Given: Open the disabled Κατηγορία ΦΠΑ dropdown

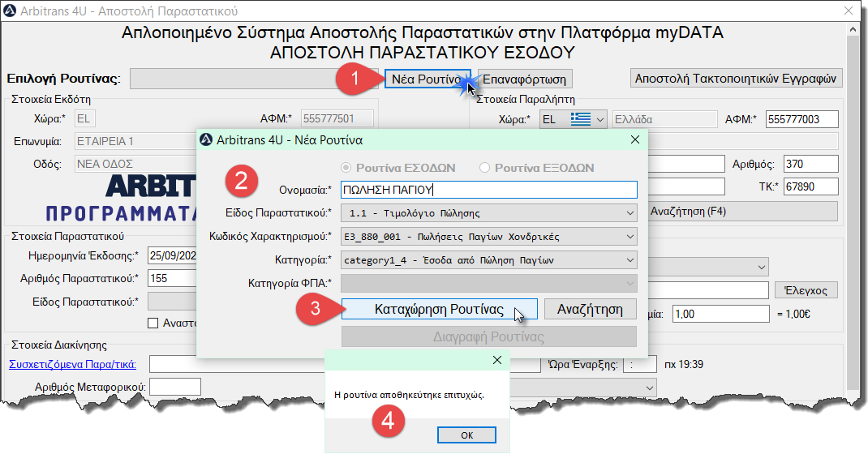Looking at the screenshot, I should pyautogui.click(x=489, y=283).
